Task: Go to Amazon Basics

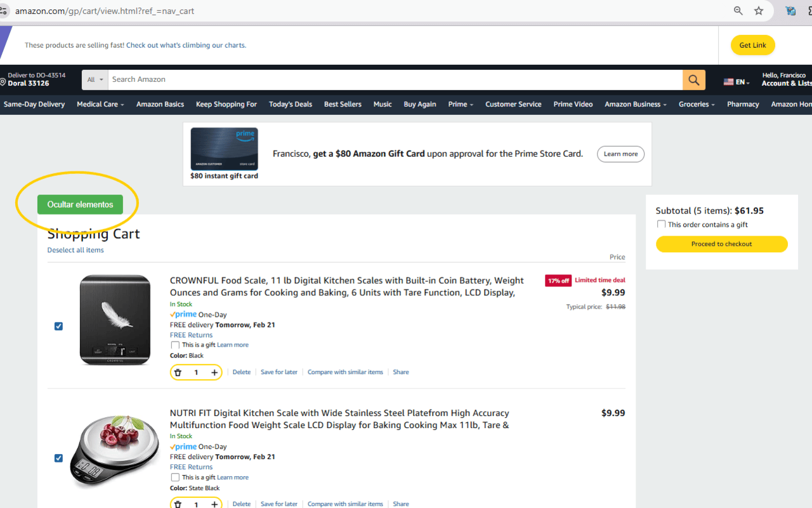Action: pos(160,104)
